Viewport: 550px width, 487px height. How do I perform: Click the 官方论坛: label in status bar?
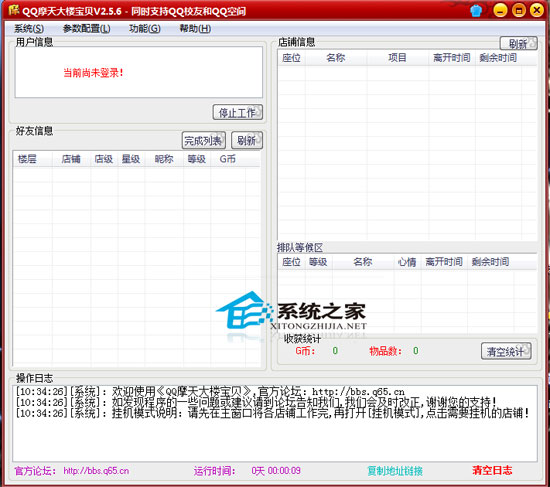pos(35,471)
